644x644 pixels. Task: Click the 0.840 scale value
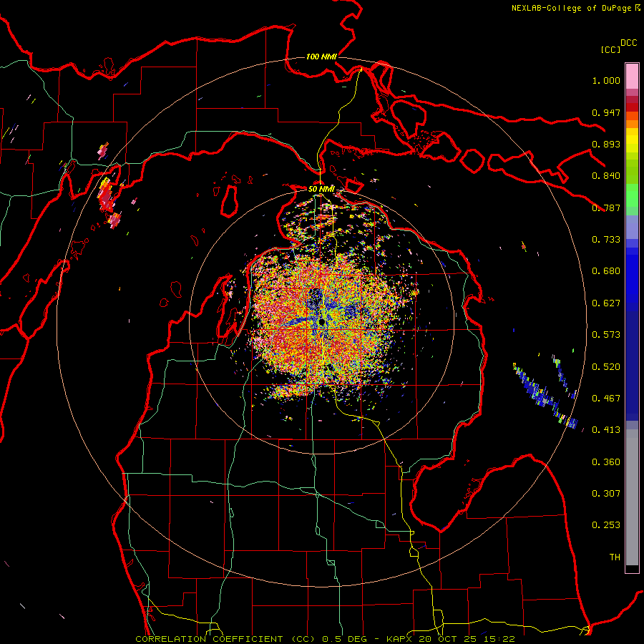pyautogui.click(x=606, y=176)
